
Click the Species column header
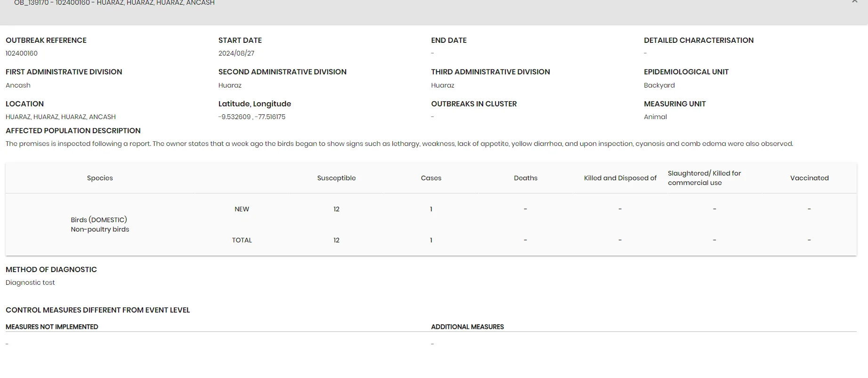click(100, 178)
